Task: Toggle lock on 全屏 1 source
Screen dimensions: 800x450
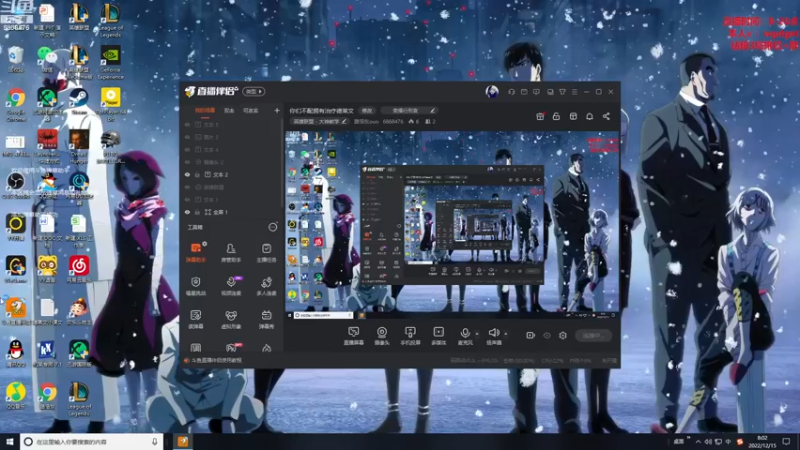Action: click(x=197, y=212)
